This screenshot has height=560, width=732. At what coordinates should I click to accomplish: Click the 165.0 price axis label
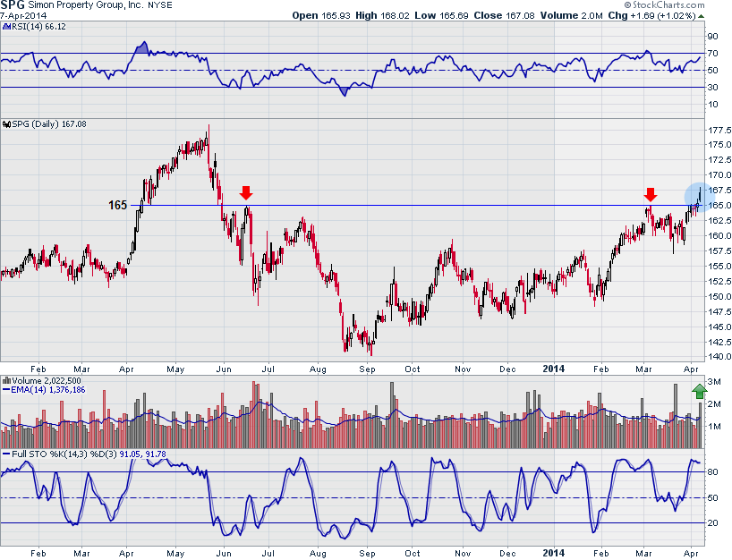pos(719,206)
